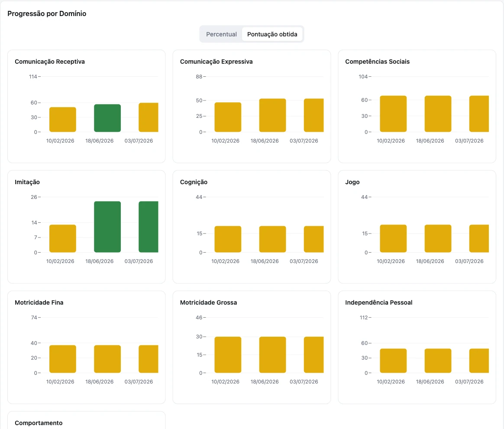Click the 03/07/2026 bar in Motricidade Fina
This screenshot has width=504, height=429.
point(149,359)
